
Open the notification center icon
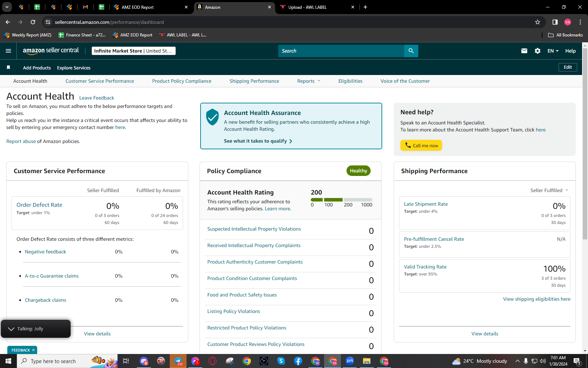click(x=577, y=361)
